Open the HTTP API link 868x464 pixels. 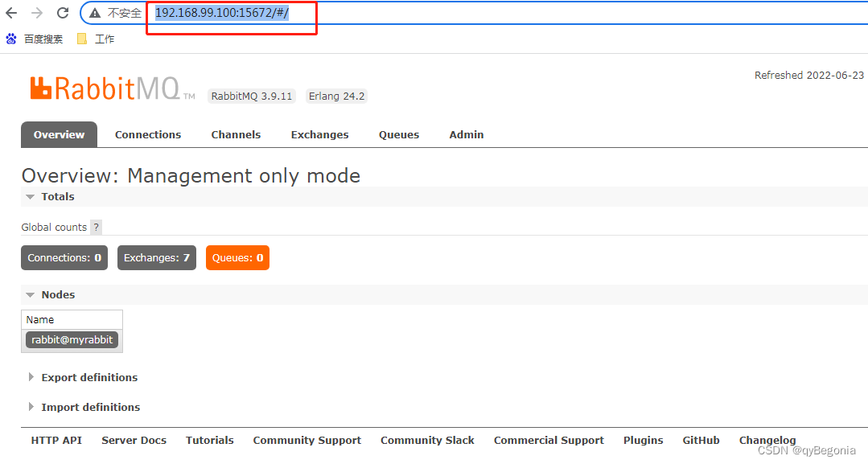click(x=56, y=440)
